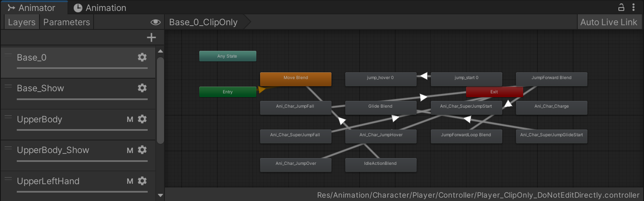Open the Parameters tab
644x201 pixels.
click(x=67, y=22)
